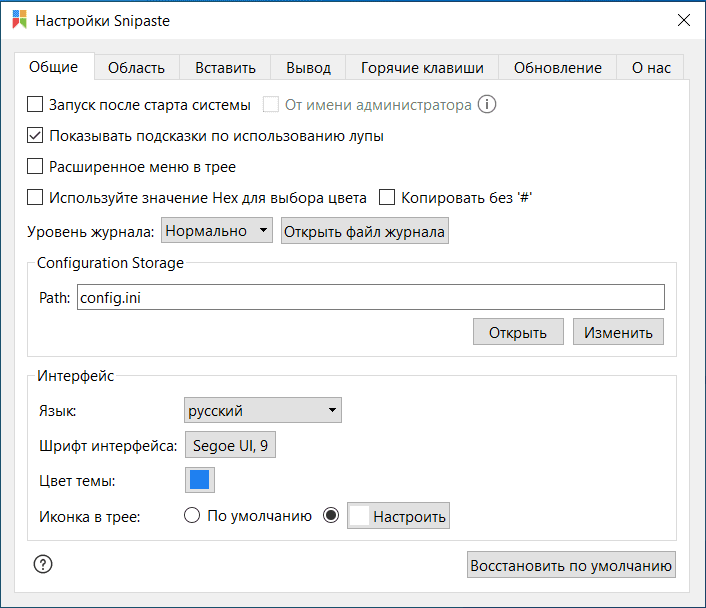Viewport: 706px width, 608px height.
Task: Close the Snipaste settings window
Action: point(684,20)
